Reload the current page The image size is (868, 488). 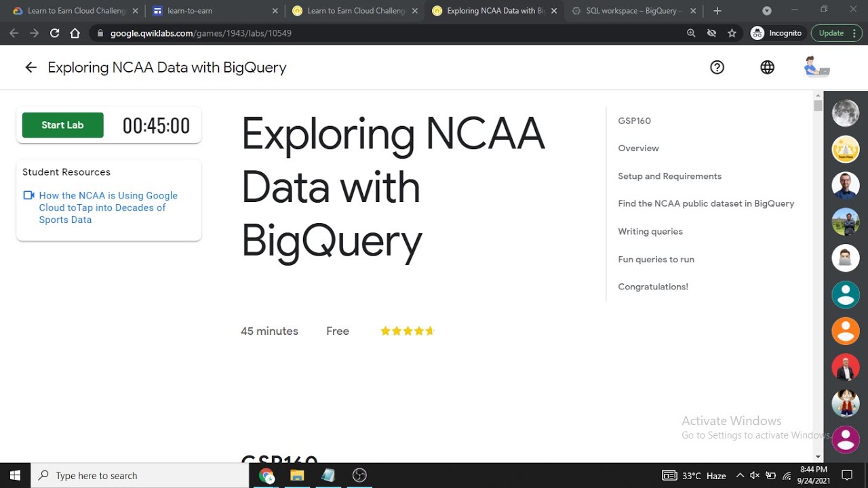coord(54,33)
